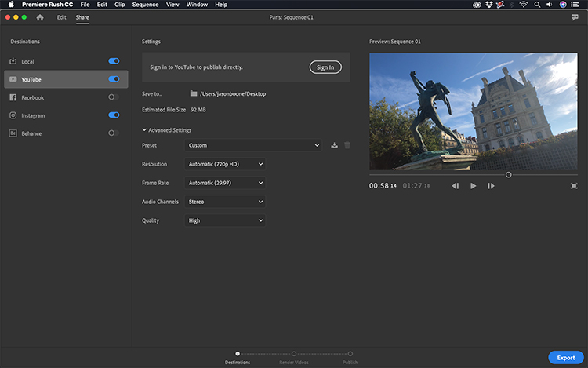Click the folder icon beside Save to path
The width and height of the screenshot is (588, 368).
click(194, 93)
